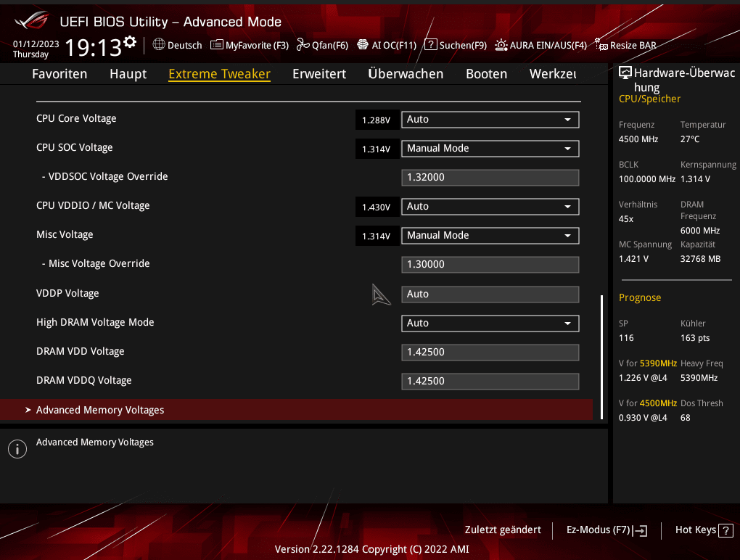Image resolution: width=740 pixels, height=560 pixels.
Task: Click the vertical scrollbar
Action: point(601,357)
